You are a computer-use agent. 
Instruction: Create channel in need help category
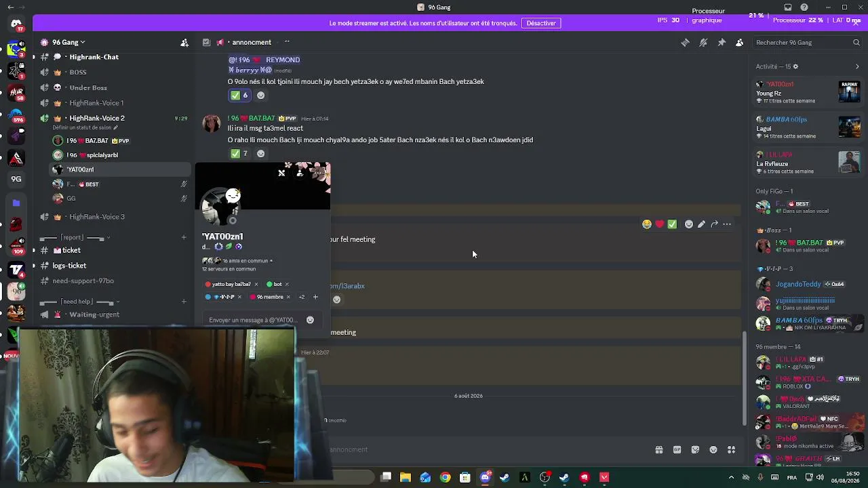[184, 302]
